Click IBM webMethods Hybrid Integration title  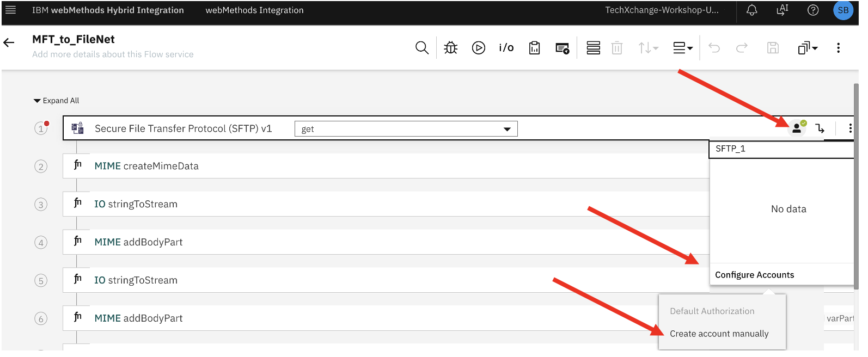click(108, 10)
